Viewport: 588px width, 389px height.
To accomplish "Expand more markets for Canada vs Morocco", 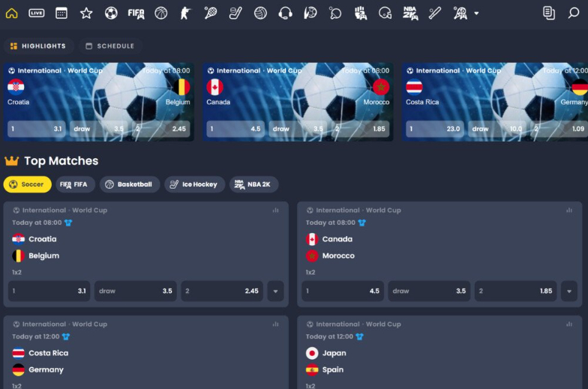I will (x=569, y=291).
